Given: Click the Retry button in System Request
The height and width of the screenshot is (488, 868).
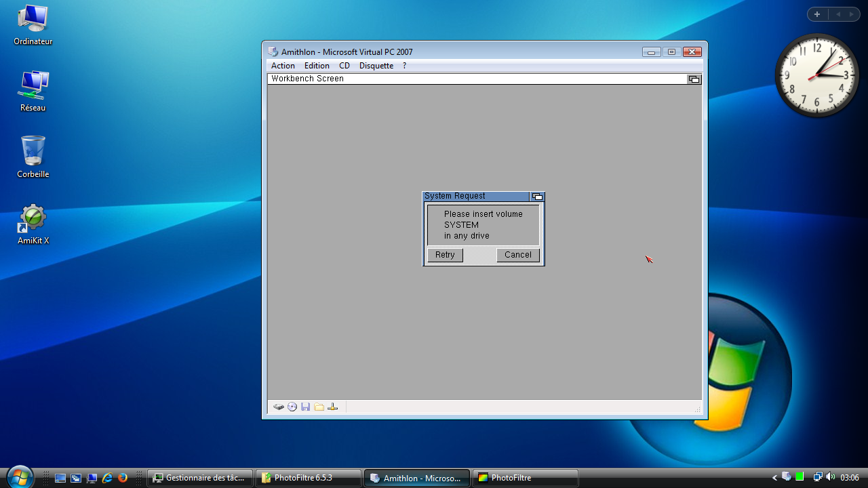Looking at the screenshot, I should pyautogui.click(x=445, y=255).
